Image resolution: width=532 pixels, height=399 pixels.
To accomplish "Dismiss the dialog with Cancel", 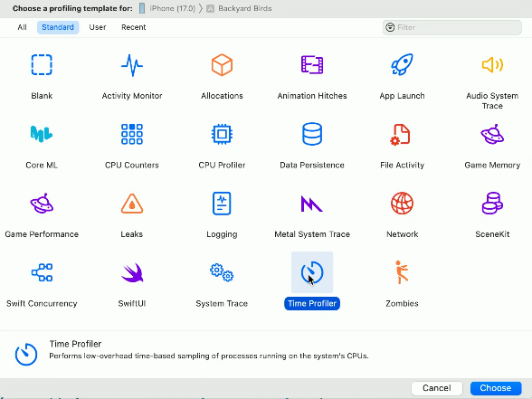I will [437, 388].
